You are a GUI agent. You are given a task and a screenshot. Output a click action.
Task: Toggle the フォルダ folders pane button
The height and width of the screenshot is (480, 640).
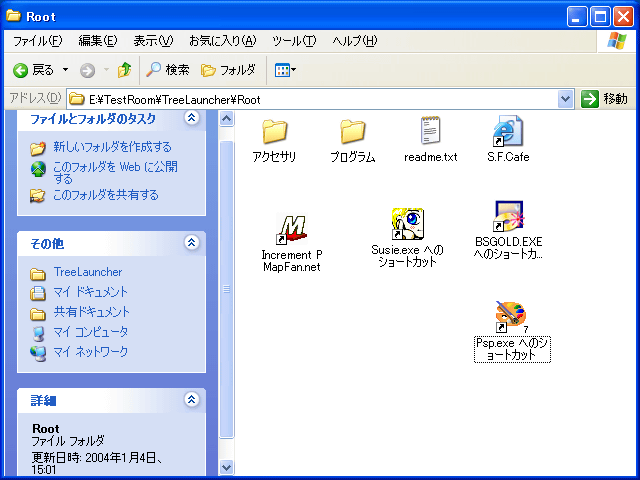coord(229,70)
